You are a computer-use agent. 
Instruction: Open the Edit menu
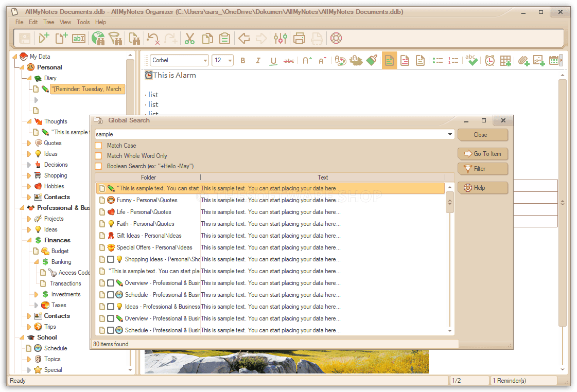(33, 22)
